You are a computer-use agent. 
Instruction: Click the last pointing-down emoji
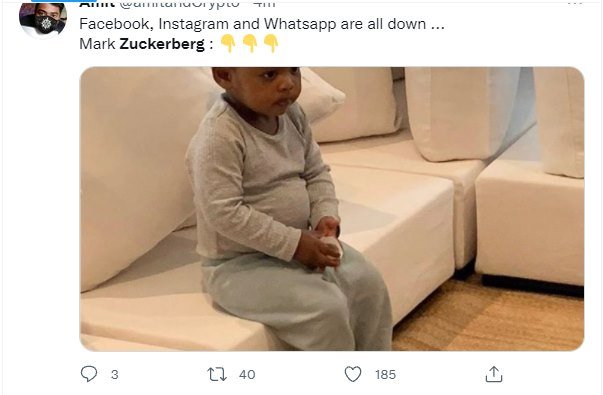(x=271, y=43)
